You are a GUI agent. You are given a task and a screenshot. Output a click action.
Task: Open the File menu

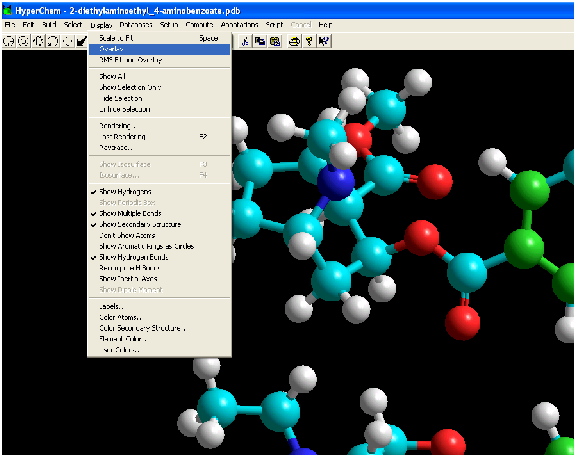(10, 25)
